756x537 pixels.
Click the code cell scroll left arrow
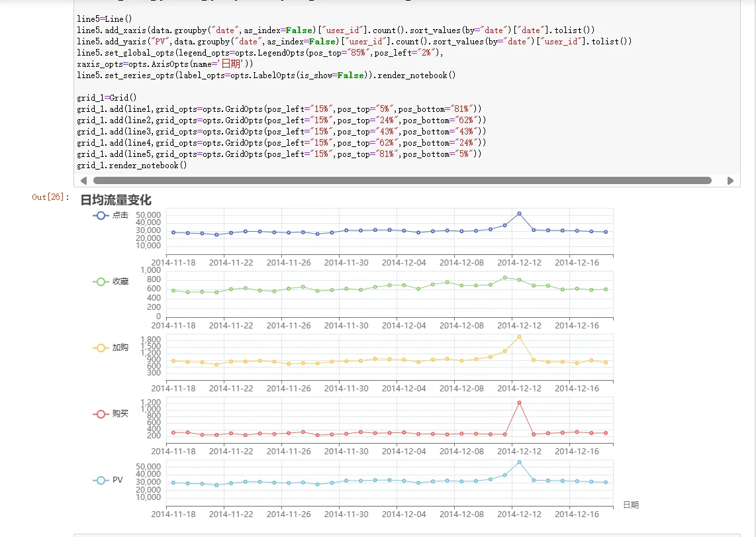(x=83, y=180)
